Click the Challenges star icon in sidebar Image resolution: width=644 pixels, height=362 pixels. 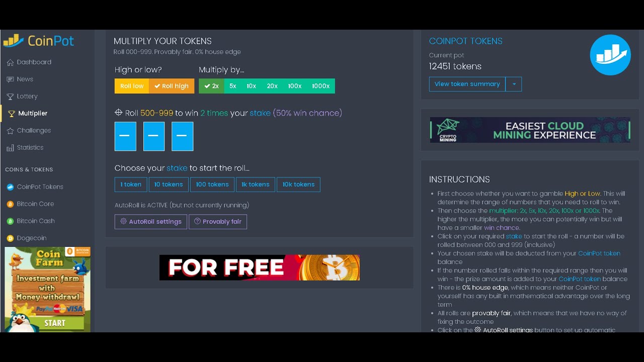[10, 131]
